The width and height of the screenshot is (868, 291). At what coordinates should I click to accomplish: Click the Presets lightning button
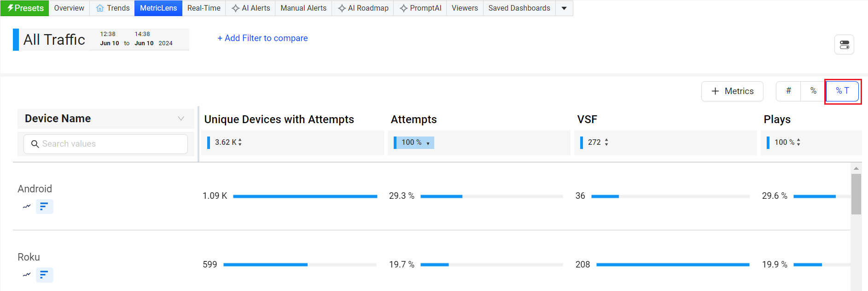click(25, 8)
